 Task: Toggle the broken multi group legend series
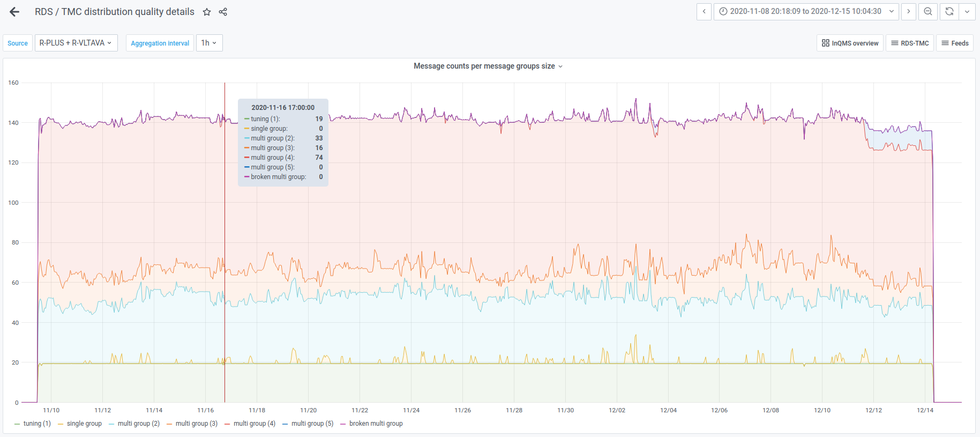click(376, 424)
